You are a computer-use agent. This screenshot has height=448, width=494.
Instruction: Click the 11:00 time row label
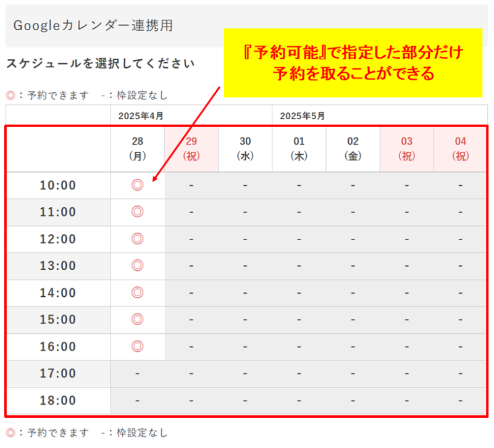58,212
